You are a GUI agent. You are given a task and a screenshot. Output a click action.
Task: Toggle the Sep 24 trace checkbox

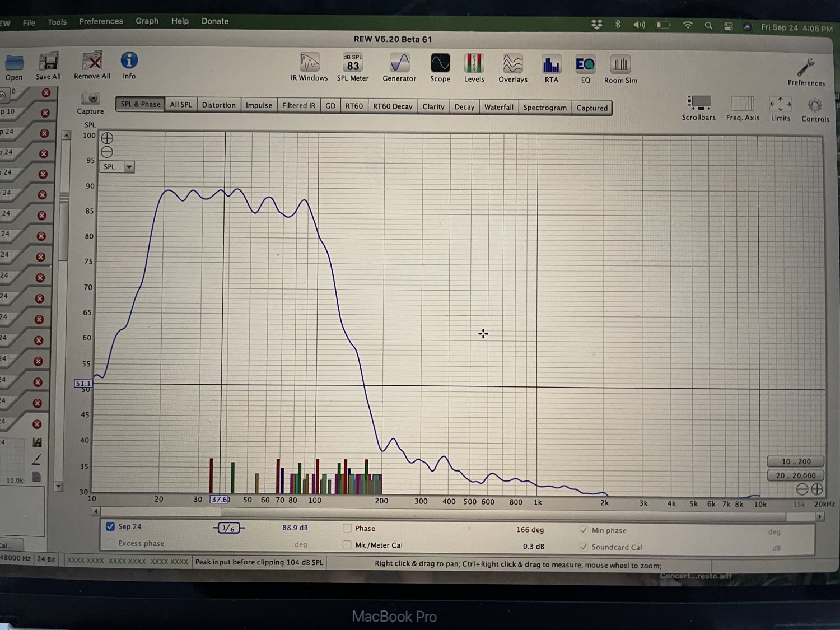[110, 526]
